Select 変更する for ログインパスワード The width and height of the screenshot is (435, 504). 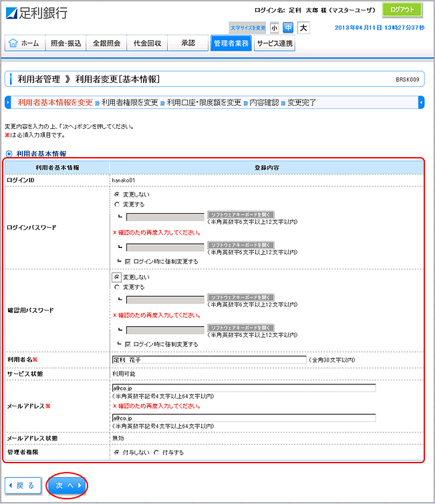(x=117, y=205)
